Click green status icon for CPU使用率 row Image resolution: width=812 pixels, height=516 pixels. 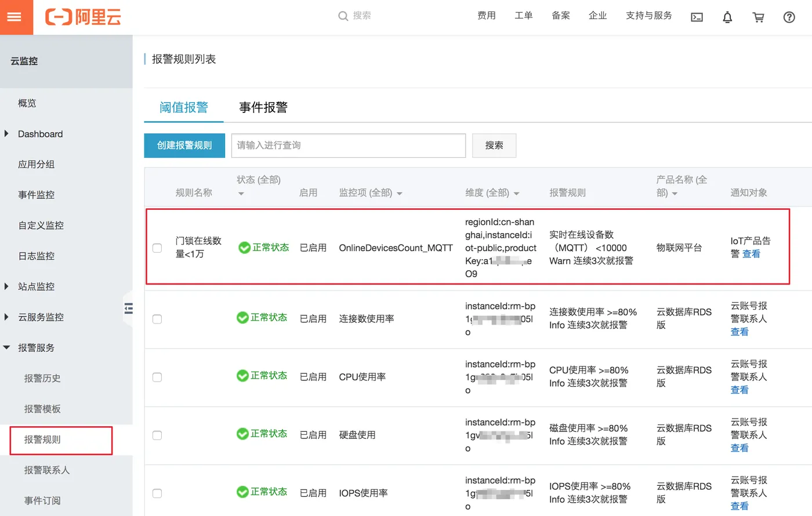[x=242, y=376]
